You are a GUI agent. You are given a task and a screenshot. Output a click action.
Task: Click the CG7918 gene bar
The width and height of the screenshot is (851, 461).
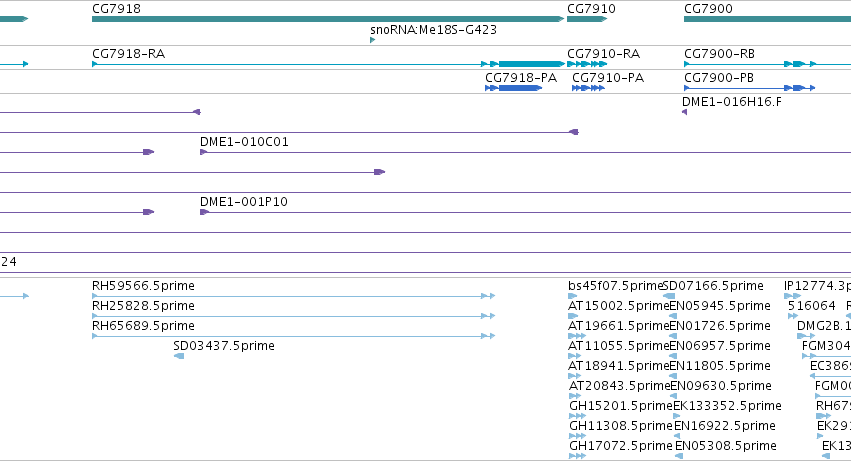coord(328,19)
